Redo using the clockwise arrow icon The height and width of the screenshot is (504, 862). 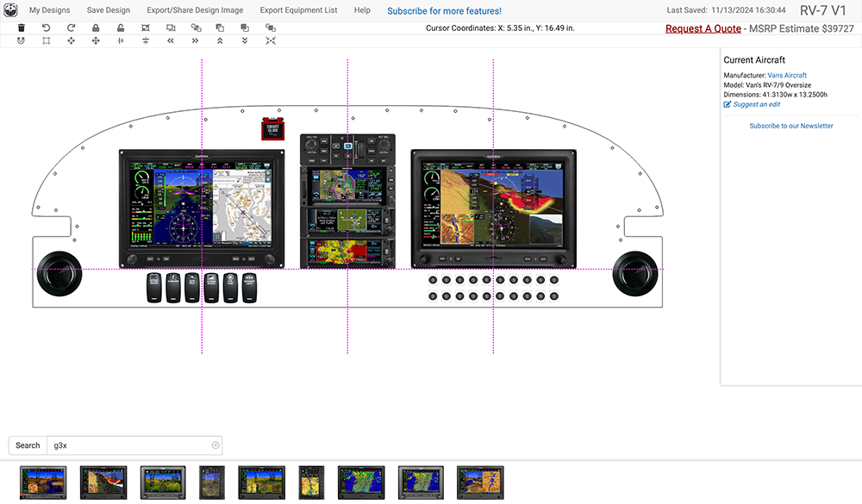(71, 28)
